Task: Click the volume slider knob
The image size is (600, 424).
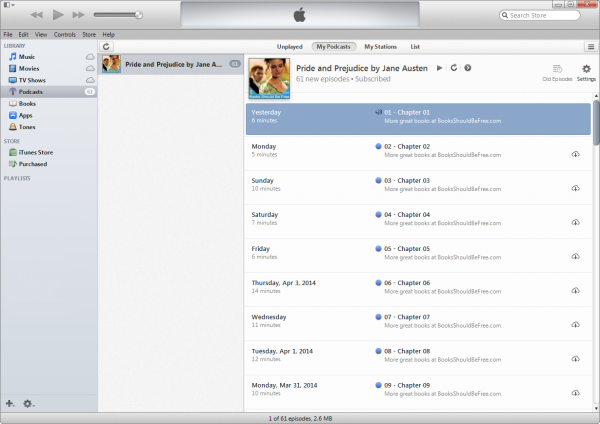Action: [139, 15]
